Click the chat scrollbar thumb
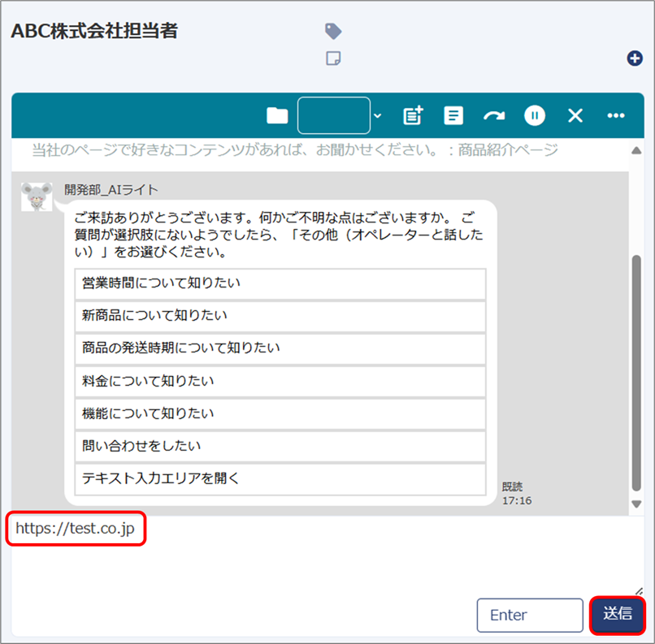 click(636, 373)
